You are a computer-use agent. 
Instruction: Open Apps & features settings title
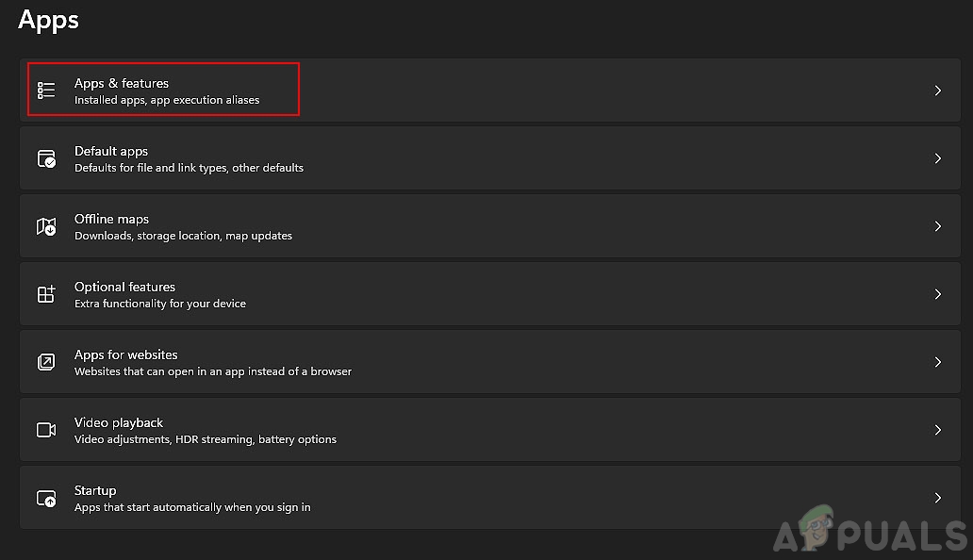(122, 83)
